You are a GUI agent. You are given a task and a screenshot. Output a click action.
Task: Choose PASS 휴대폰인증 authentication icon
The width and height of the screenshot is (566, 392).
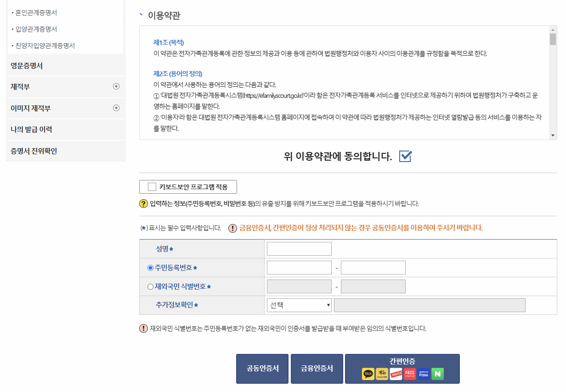tap(409, 374)
